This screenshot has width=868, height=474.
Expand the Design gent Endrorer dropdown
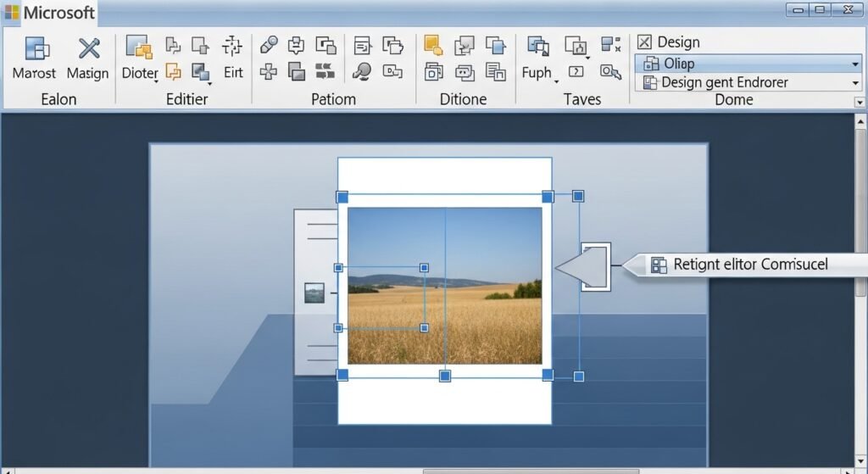tap(854, 83)
